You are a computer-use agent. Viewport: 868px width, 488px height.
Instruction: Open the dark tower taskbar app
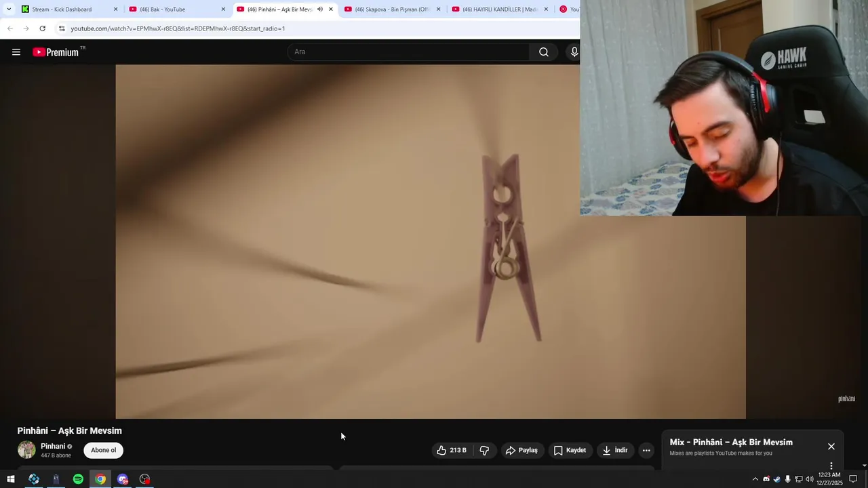click(56, 479)
